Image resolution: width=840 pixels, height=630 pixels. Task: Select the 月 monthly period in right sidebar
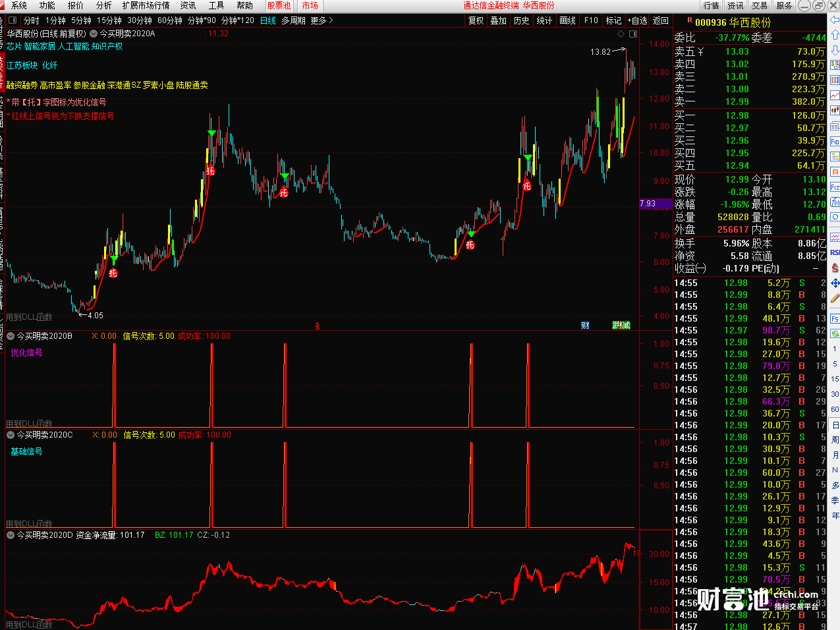click(835, 455)
